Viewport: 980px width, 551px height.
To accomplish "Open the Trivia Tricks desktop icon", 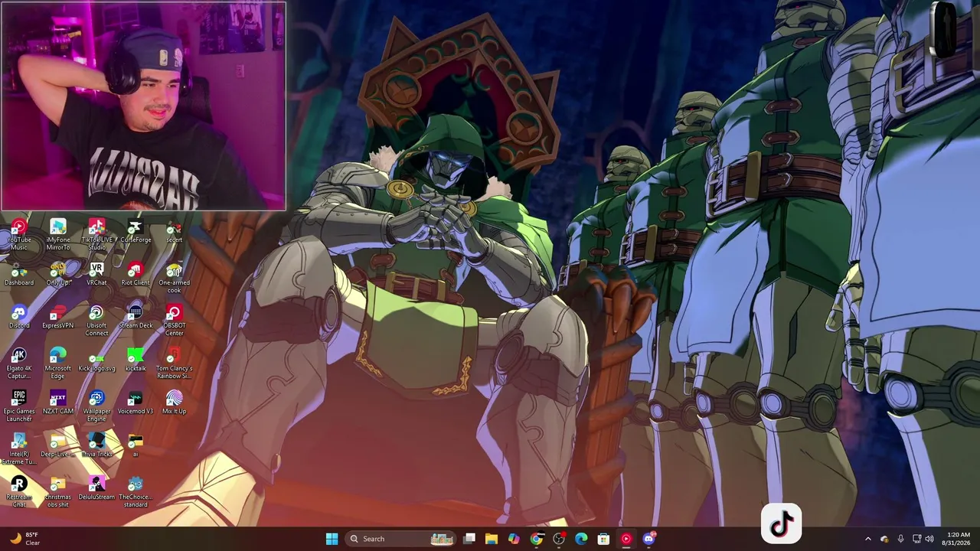I will pos(96,445).
